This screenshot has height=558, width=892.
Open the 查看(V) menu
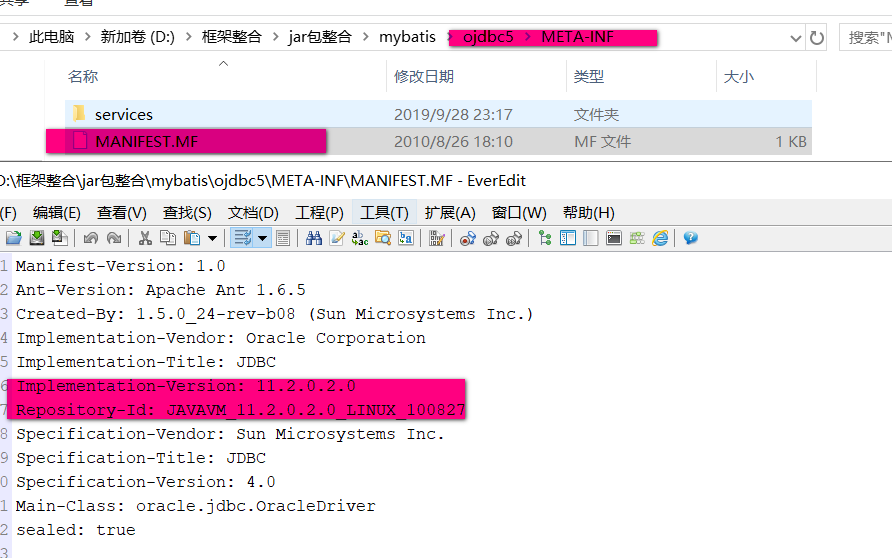point(121,213)
